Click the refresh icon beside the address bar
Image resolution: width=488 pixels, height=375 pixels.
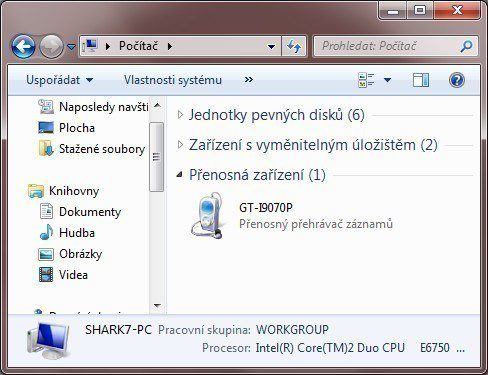pos(294,46)
